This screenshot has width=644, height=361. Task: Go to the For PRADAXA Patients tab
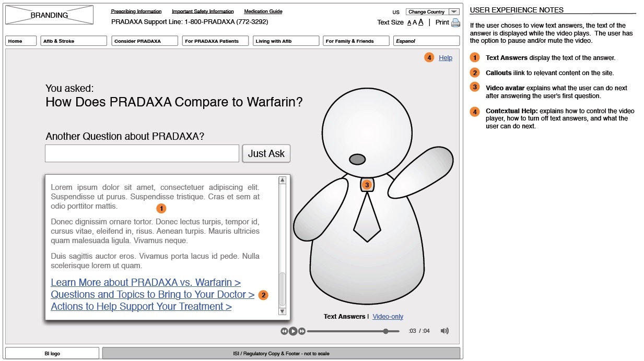coord(215,41)
